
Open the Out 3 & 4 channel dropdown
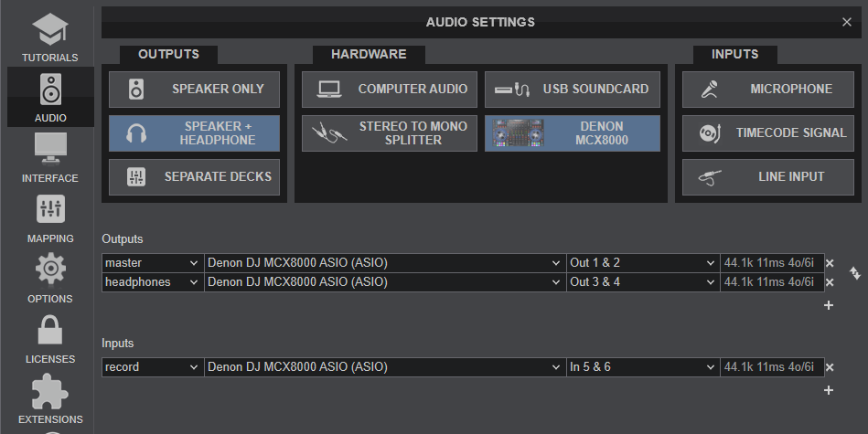(x=643, y=282)
